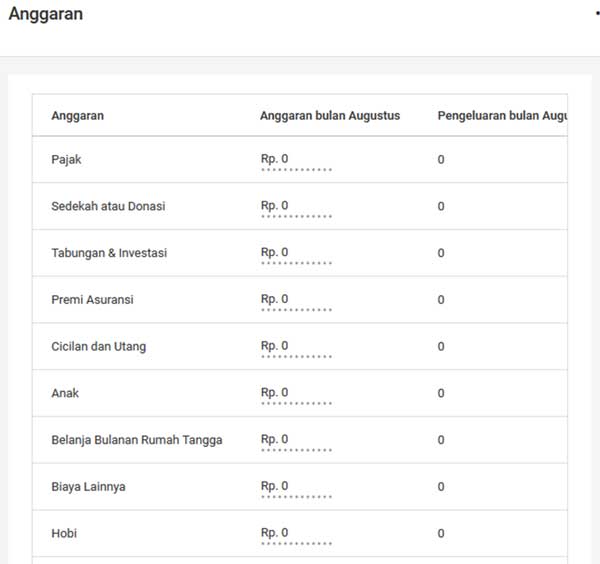This screenshot has height=564, width=600.
Task: Select the Premi Asuransi row label
Action: click(92, 300)
